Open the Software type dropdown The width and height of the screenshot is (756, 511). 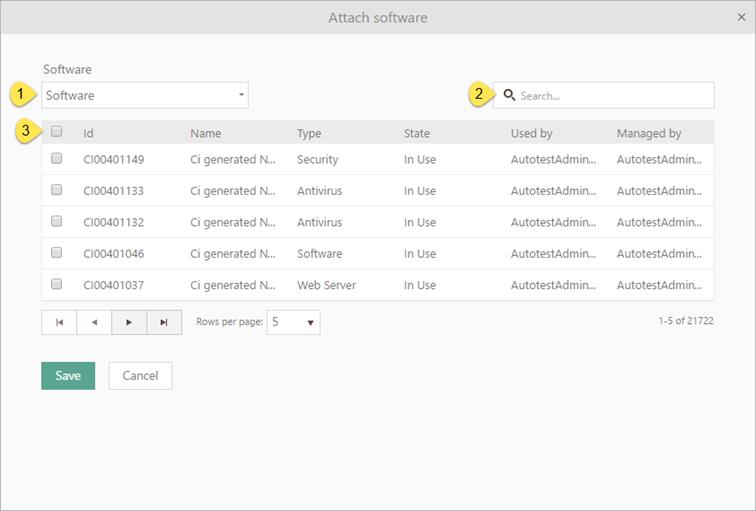(x=145, y=95)
